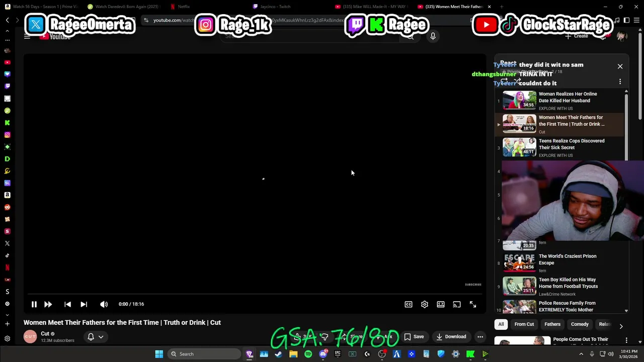
Task: Open the YouTube guide hamburger menu
Action: coord(27,36)
